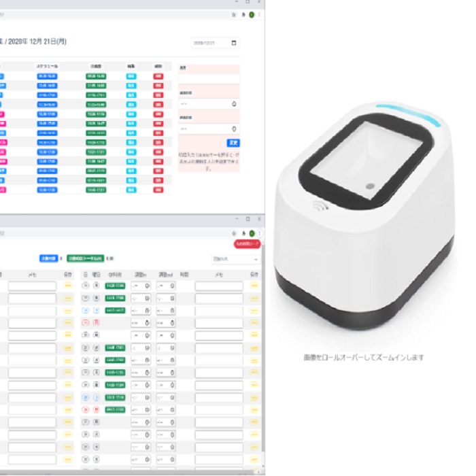The image size is (476, 476).
Task: Click the clock icon in the start time field
Action: pyautogui.click(x=234, y=104)
